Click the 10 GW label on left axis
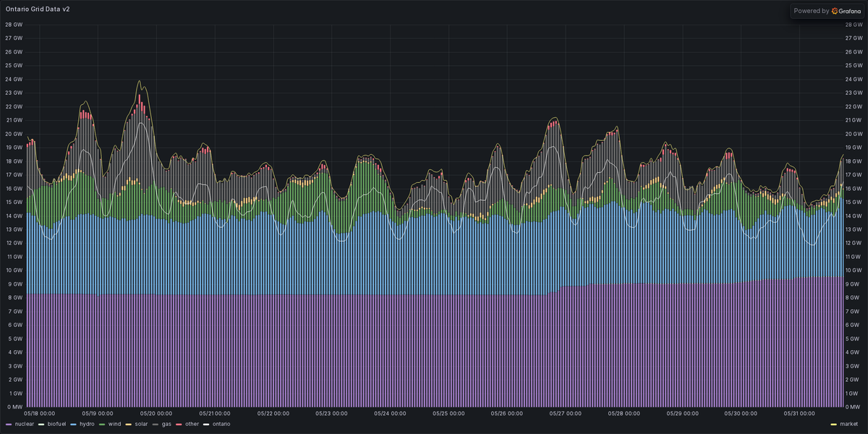This screenshot has width=868, height=434. click(14, 270)
